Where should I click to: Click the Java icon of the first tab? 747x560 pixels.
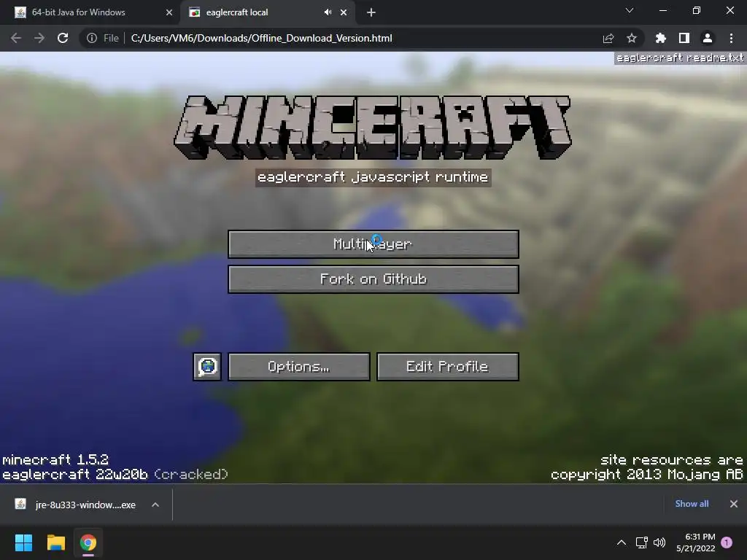[20, 12]
